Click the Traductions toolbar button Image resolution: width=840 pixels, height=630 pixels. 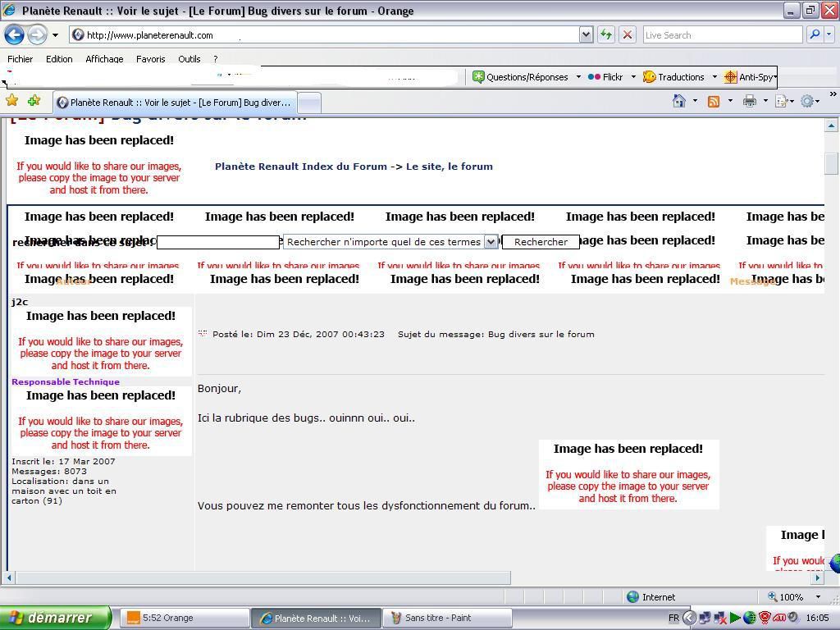pyautogui.click(x=673, y=77)
